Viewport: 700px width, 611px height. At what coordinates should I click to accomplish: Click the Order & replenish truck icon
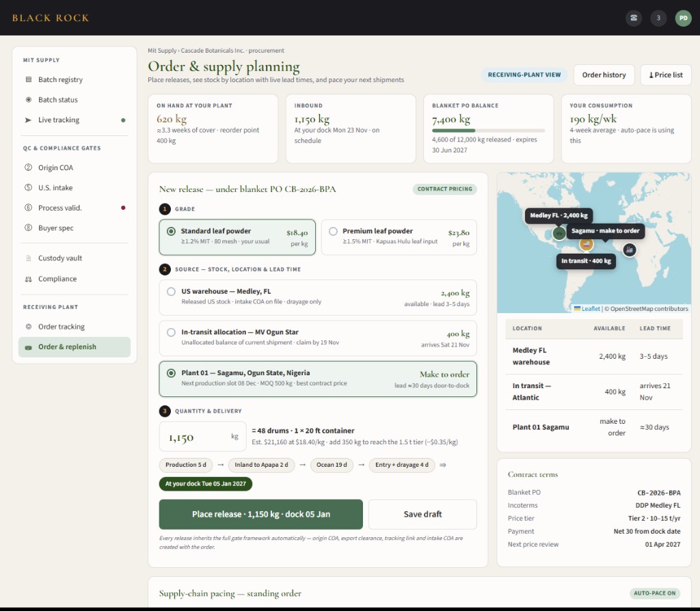point(29,347)
